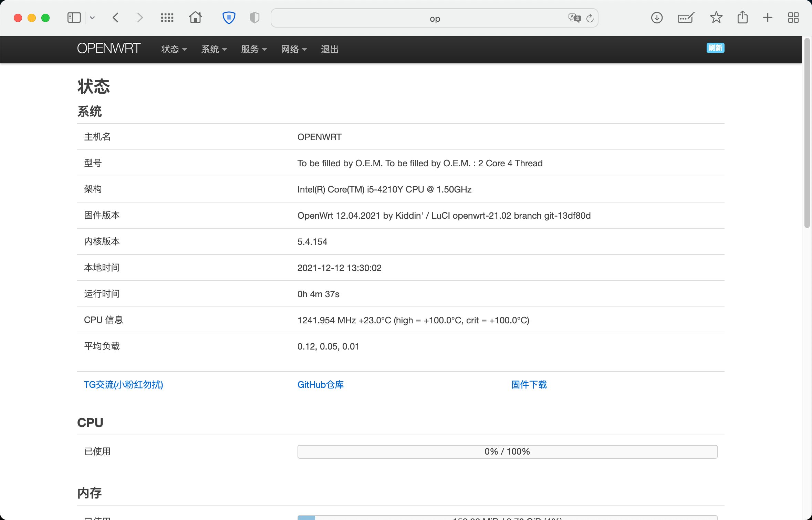Click the 内存 section heading

(90, 493)
